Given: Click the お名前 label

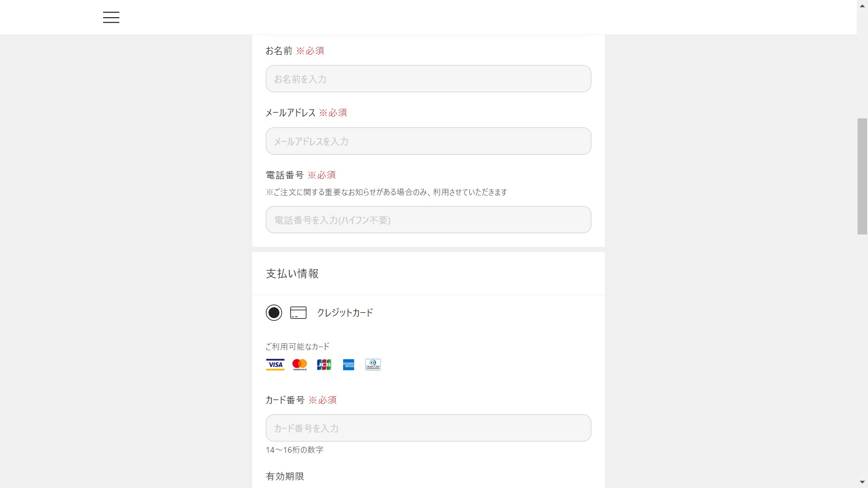Looking at the screenshot, I should [x=279, y=51].
